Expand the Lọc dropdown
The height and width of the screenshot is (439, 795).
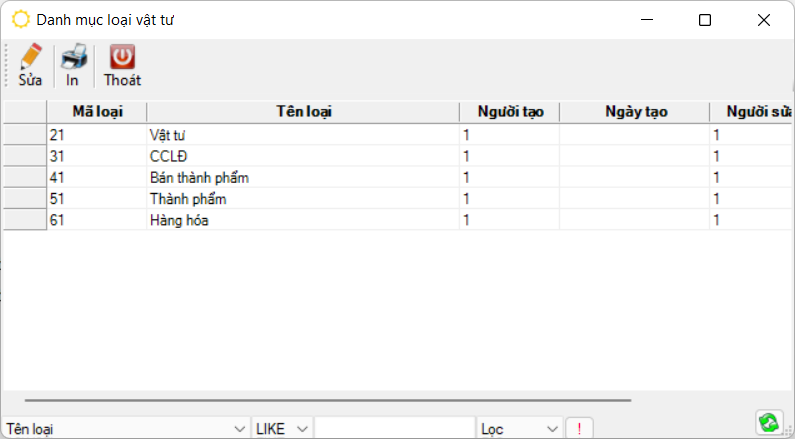tap(551, 429)
